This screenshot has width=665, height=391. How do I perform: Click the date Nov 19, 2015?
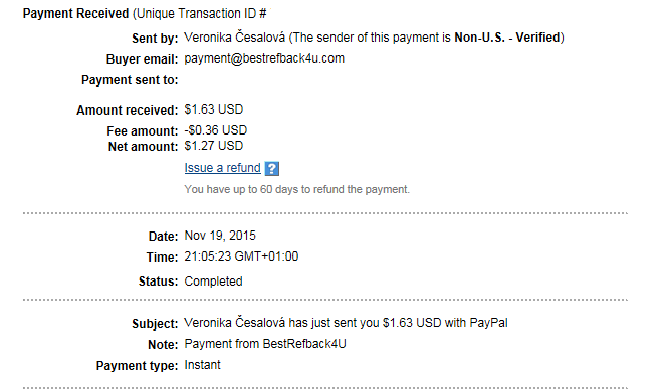click(x=220, y=235)
